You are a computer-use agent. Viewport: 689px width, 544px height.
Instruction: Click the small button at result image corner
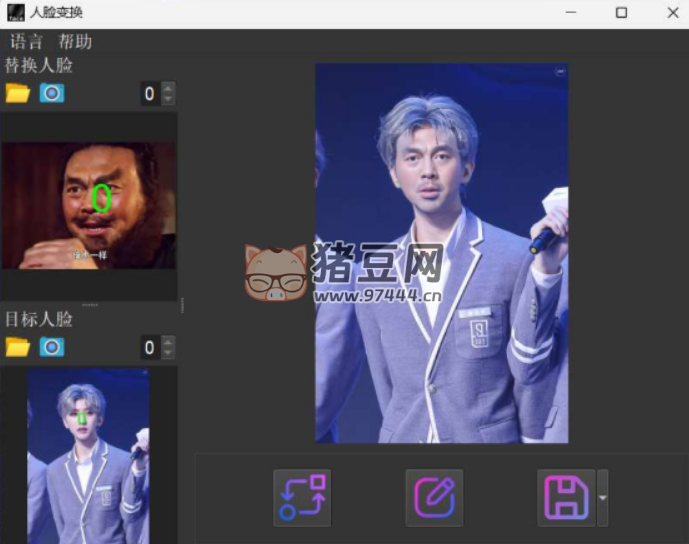(560, 72)
